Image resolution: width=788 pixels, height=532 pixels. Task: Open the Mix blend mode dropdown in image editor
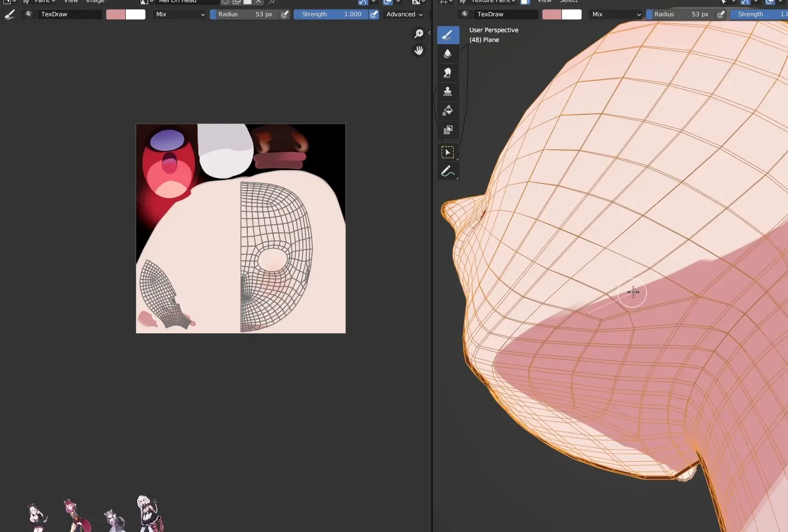[180, 15]
